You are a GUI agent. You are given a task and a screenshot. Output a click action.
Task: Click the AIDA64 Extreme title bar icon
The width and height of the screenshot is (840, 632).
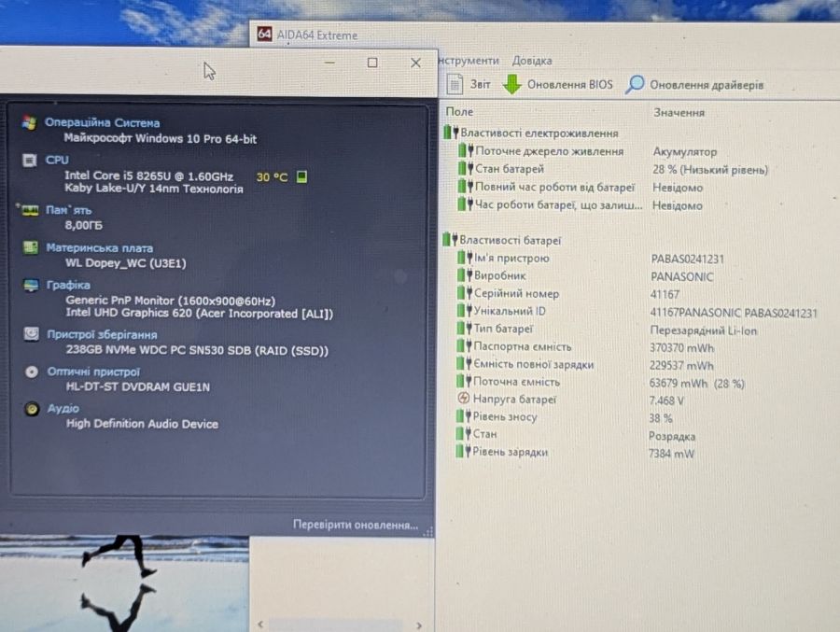point(264,35)
